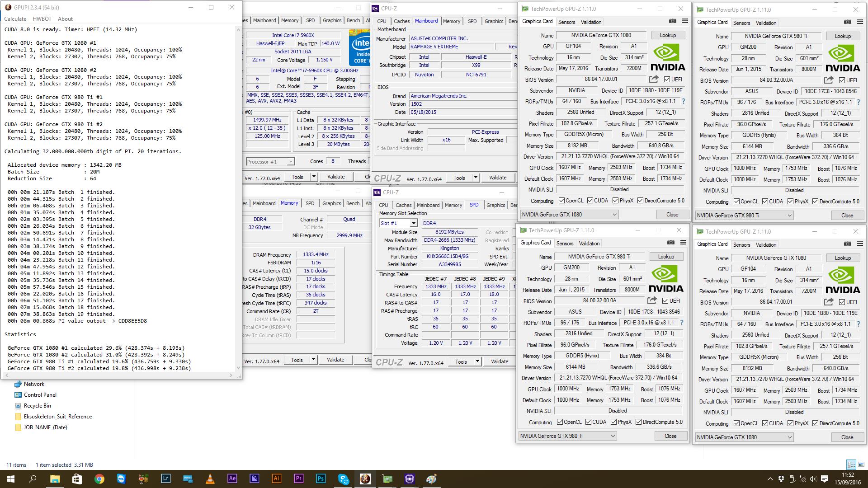Open GPU selector dropdown in top-left GPU-Z window
Viewport: 868px width, 488px height.
569,215
